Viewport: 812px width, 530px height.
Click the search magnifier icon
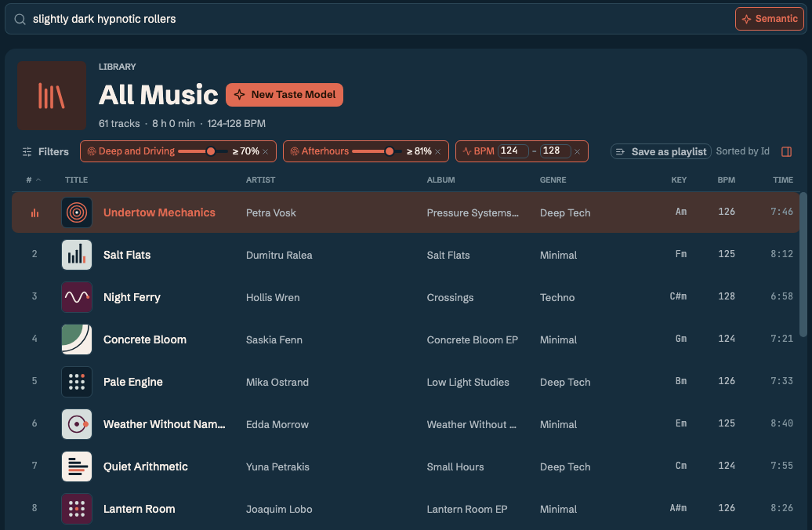20,19
